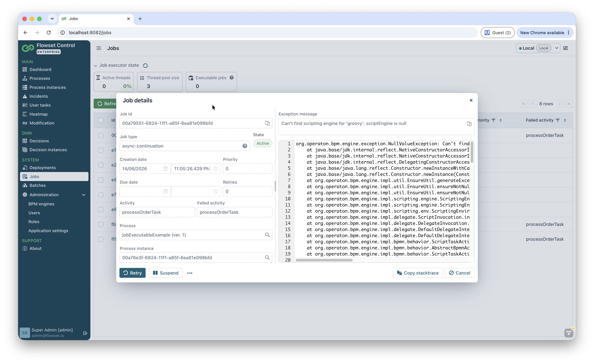This screenshot has height=364, width=594.
Task: Filter the Failed activity column
Action: 558,120
